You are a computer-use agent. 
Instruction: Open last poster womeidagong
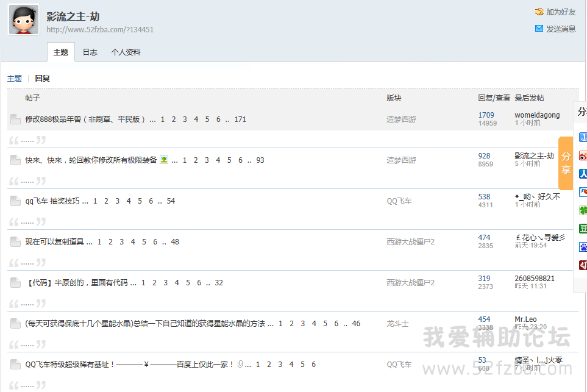(537, 115)
